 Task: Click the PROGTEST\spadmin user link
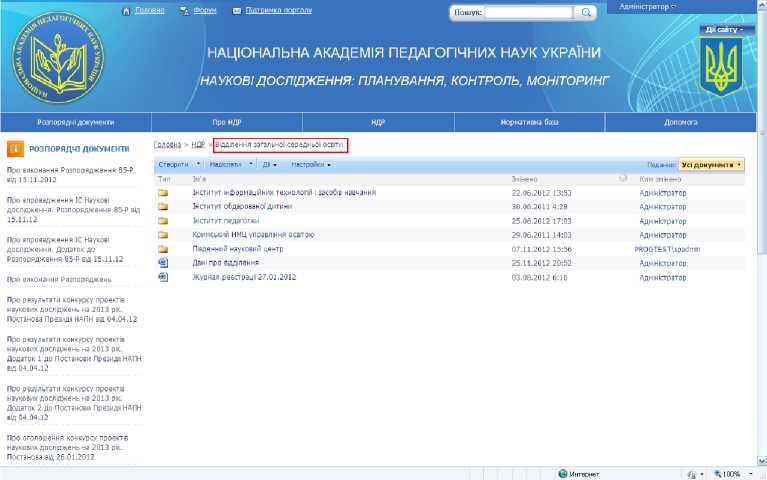[667, 250]
